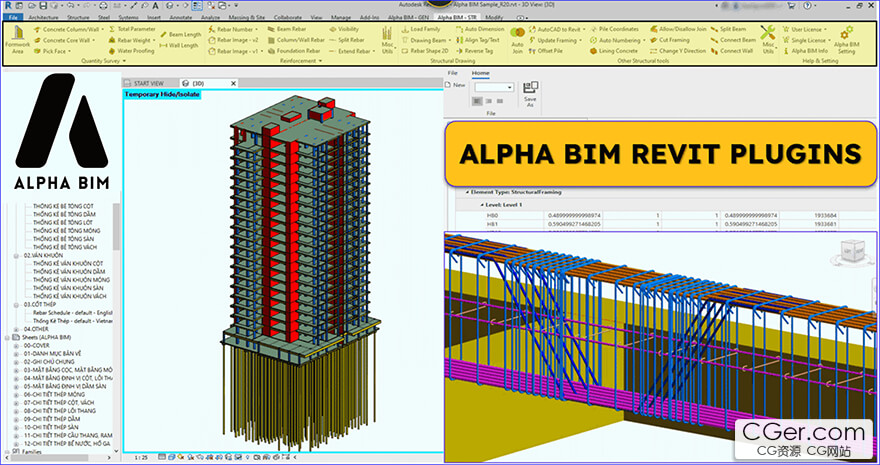Click the ViewCube in rebar 3D view
Viewport: 880px width, 465px height.
[x=853, y=250]
